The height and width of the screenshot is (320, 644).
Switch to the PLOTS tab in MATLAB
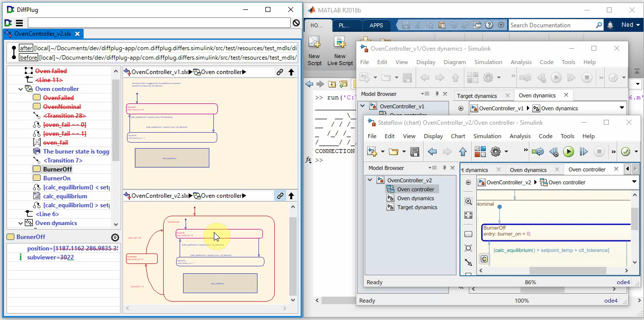point(344,26)
